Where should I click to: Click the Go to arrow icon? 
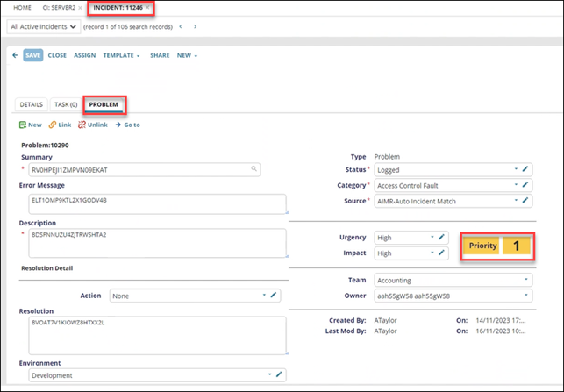pyautogui.click(x=118, y=125)
